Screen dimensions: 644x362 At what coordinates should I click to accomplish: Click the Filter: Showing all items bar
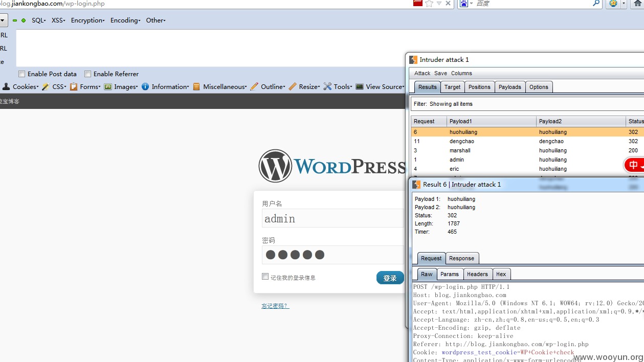tap(527, 104)
